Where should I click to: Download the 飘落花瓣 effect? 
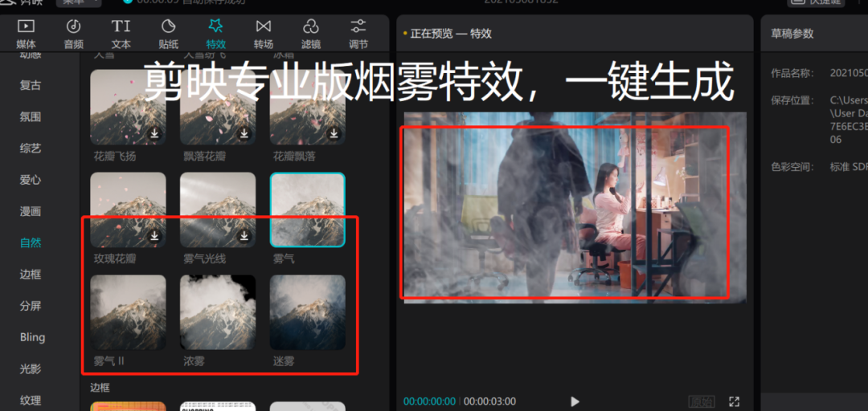[x=244, y=134]
